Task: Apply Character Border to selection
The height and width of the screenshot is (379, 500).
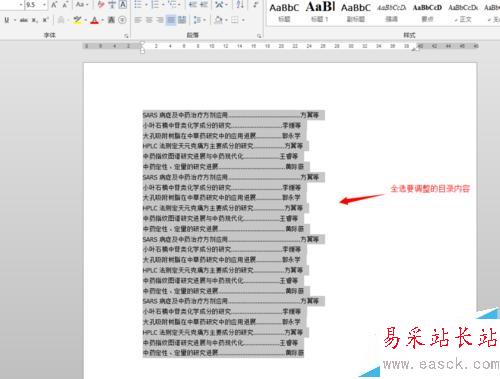Action: tap(123, 5)
